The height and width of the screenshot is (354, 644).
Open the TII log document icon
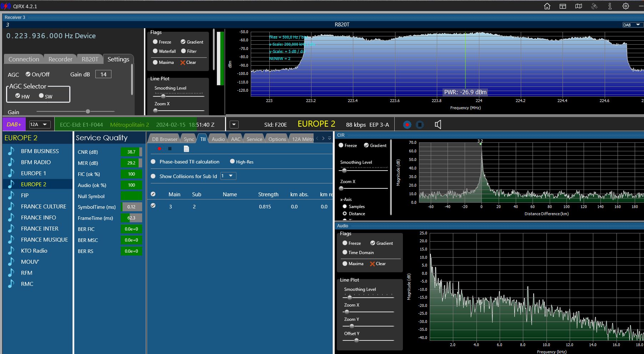pos(186,149)
